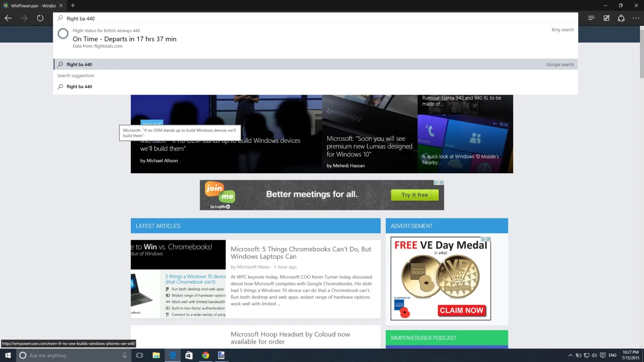Open the taskbar clock and calendar
644x362 pixels.
(x=630, y=355)
